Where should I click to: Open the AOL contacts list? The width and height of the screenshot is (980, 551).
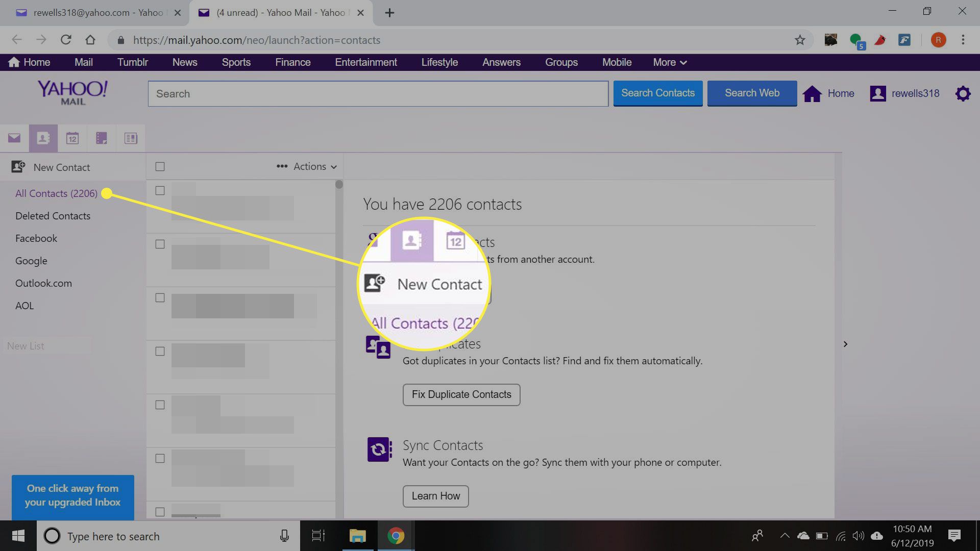pyautogui.click(x=24, y=306)
